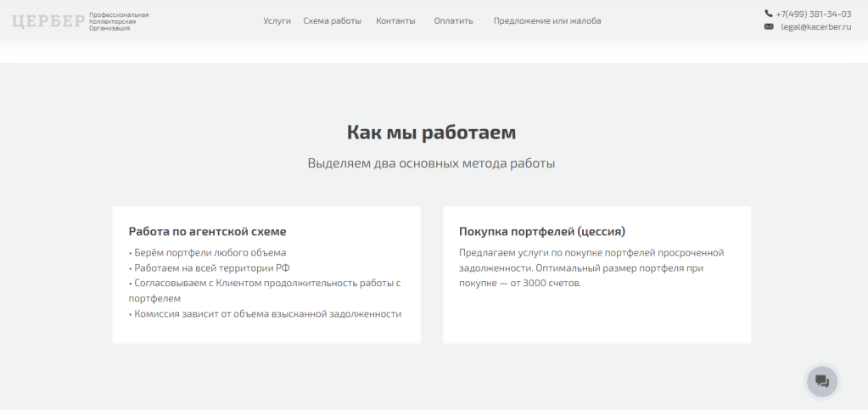Click bullet Работаем на всей территории РФ
The height and width of the screenshot is (412, 868).
coord(210,268)
